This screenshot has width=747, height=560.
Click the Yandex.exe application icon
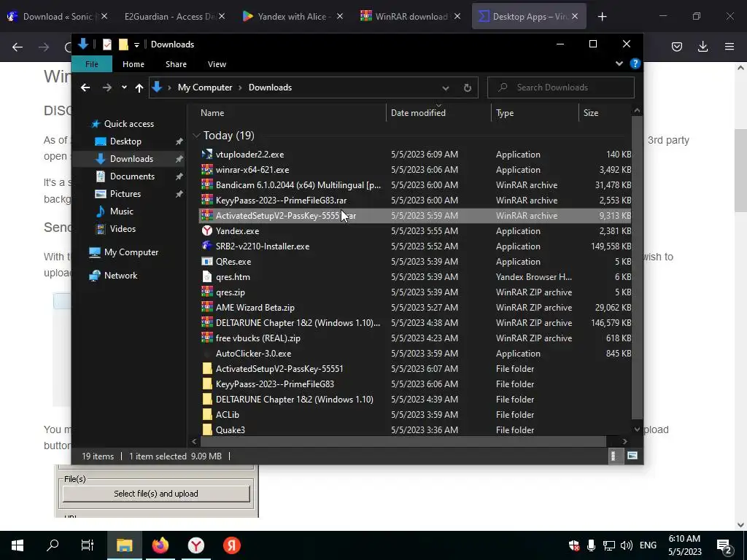[x=206, y=231]
